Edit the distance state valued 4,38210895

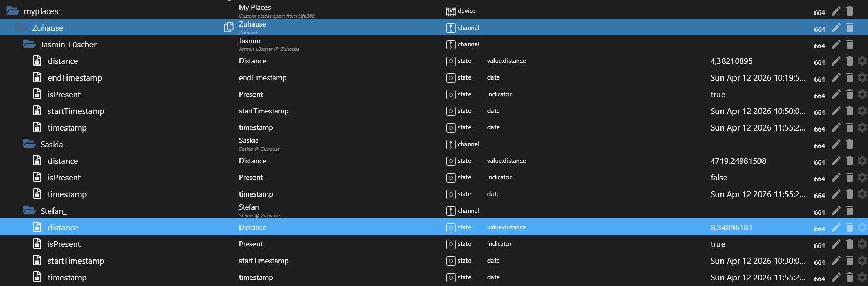pyautogui.click(x=836, y=61)
